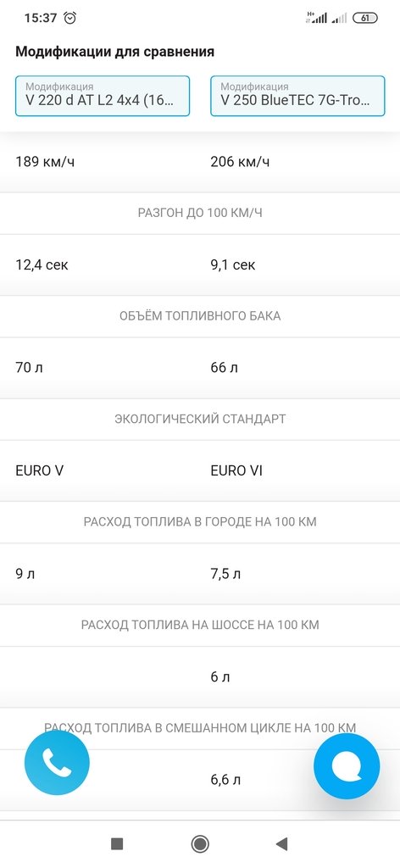The height and width of the screenshot is (868, 400).
Task: Tap the mobile signal strength icon
Action: (316, 18)
